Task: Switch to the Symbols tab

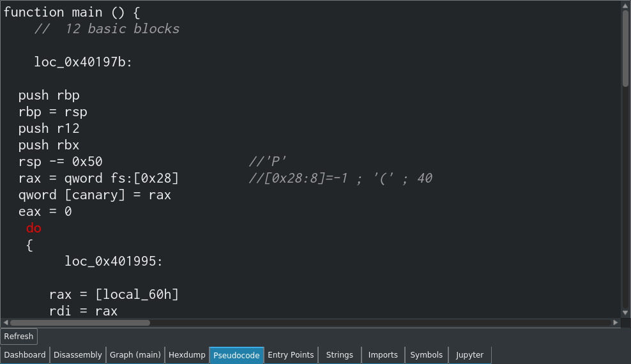Action: click(x=426, y=355)
